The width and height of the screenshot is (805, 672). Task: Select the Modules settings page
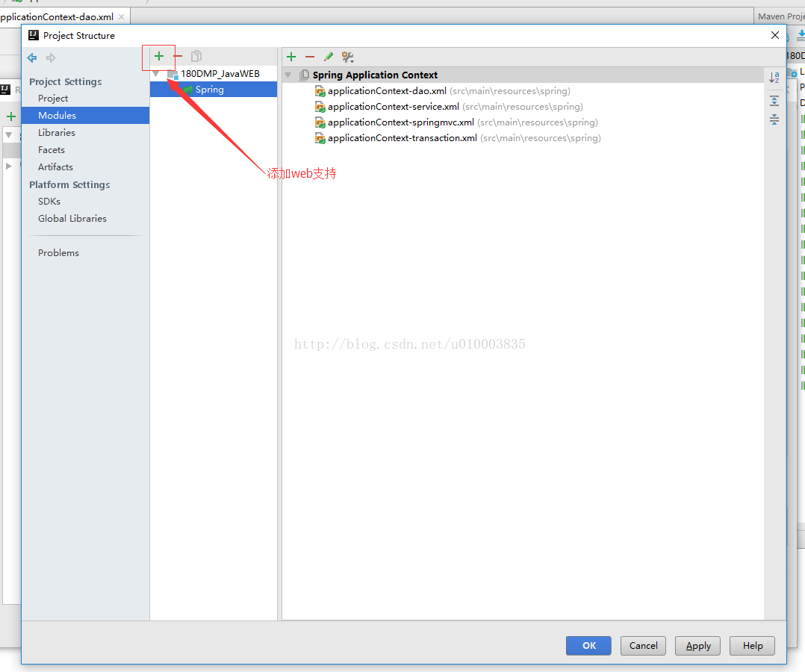(x=85, y=116)
